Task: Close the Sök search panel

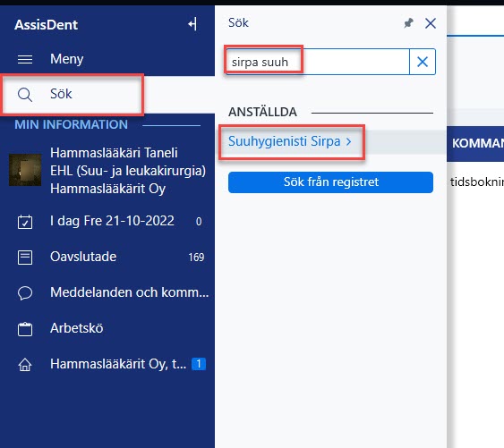Action: coord(431,23)
